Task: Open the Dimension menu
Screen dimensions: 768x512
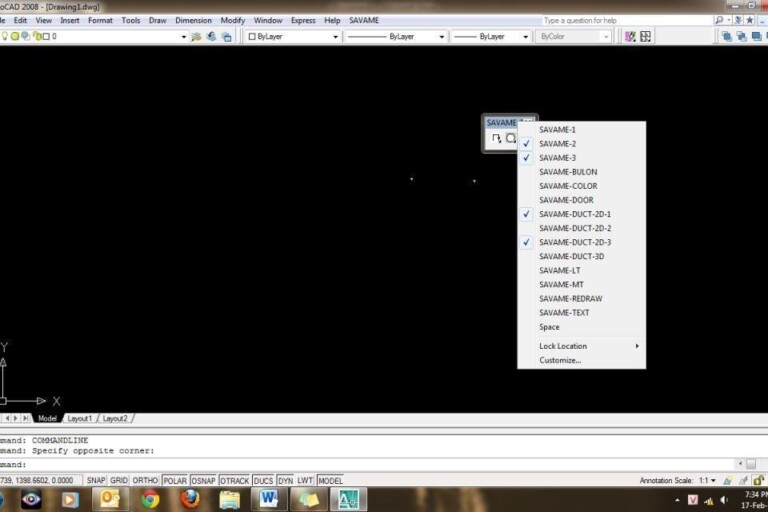Action: (x=193, y=20)
